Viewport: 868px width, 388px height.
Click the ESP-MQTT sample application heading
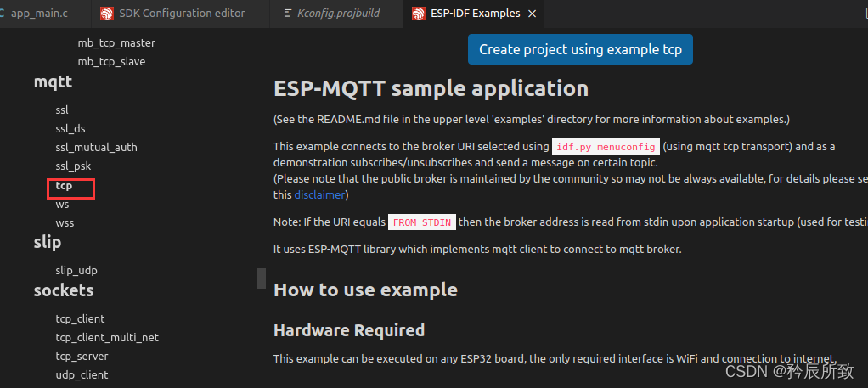click(x=431, y=88)
